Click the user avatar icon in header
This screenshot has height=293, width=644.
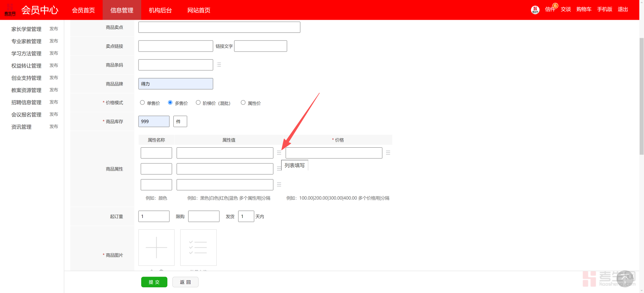(535, 10)
